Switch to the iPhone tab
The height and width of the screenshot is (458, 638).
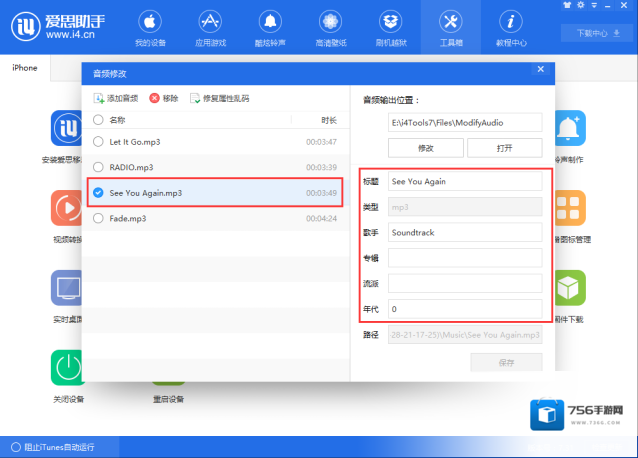click(x=25, y=68)
